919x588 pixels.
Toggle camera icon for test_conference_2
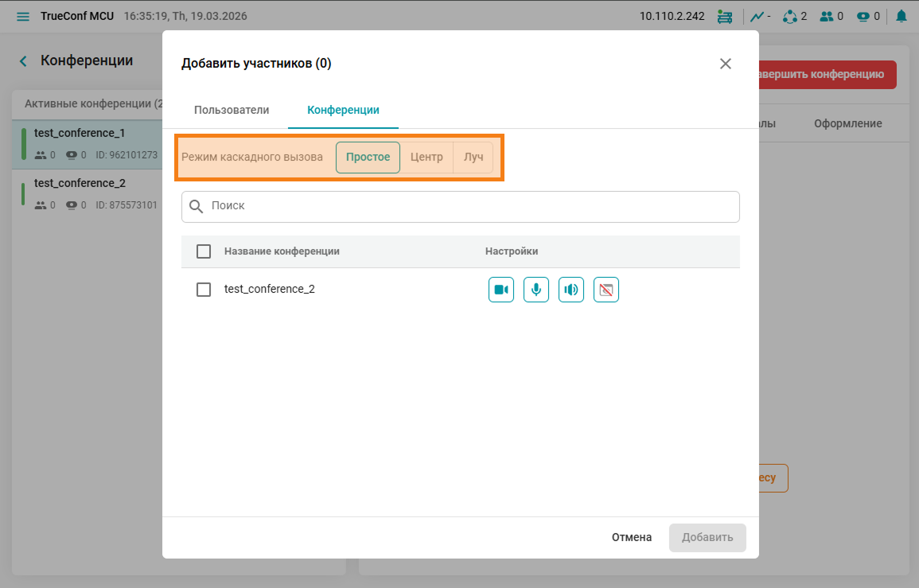point(501,290)
